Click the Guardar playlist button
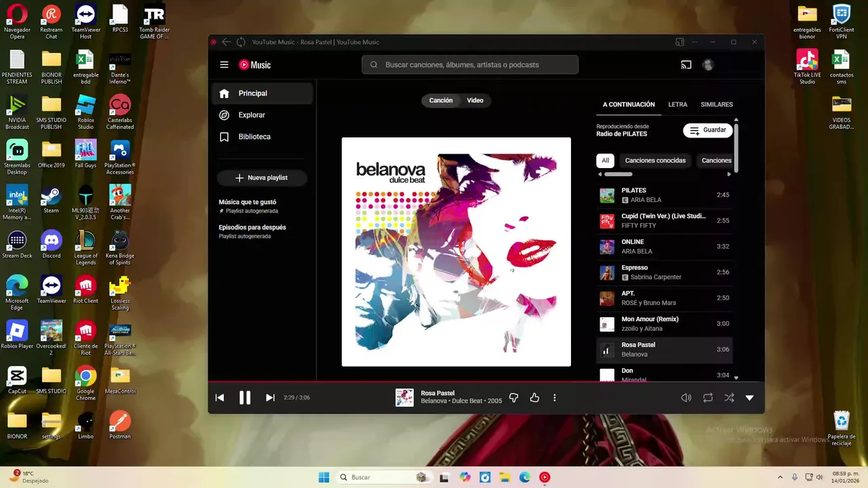 coord(707,130)
